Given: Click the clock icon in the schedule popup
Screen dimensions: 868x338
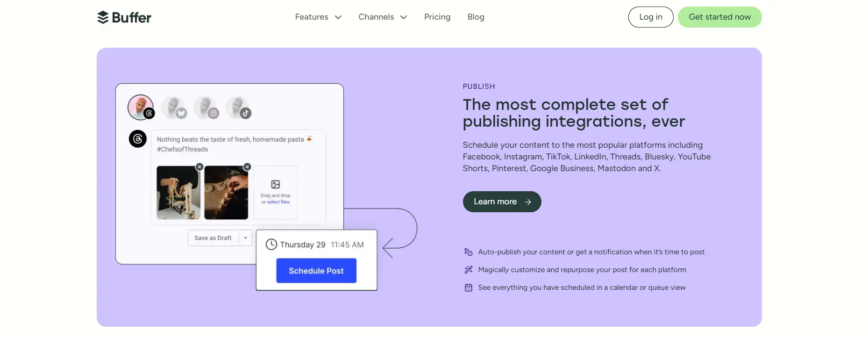Looking at the screenshot, I should [271, 245].
